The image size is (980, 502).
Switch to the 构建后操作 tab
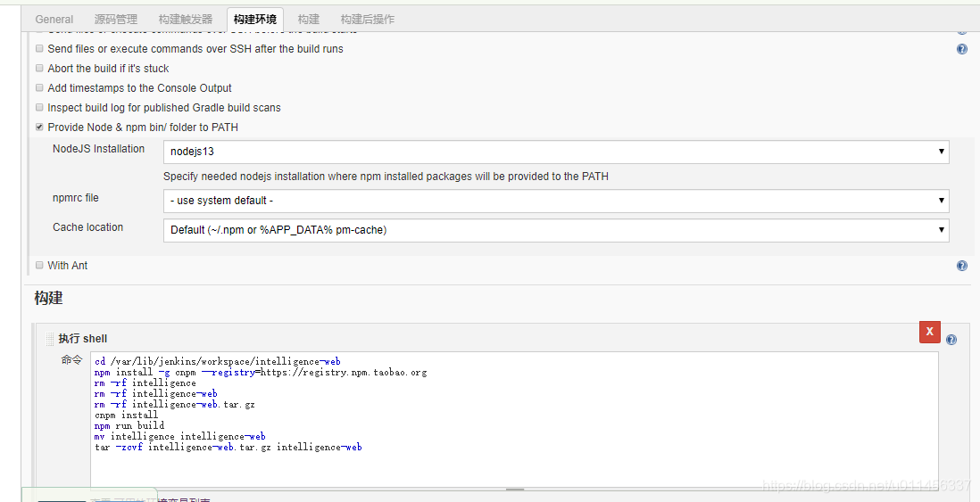[368, 20]
